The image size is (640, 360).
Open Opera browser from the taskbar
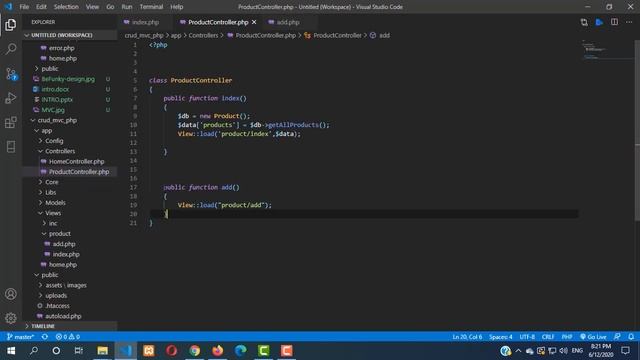tap(171, 351)
